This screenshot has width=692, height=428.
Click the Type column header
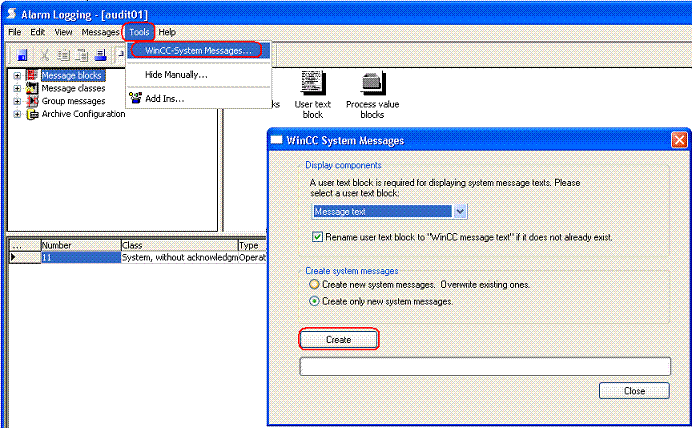(252, 245)
